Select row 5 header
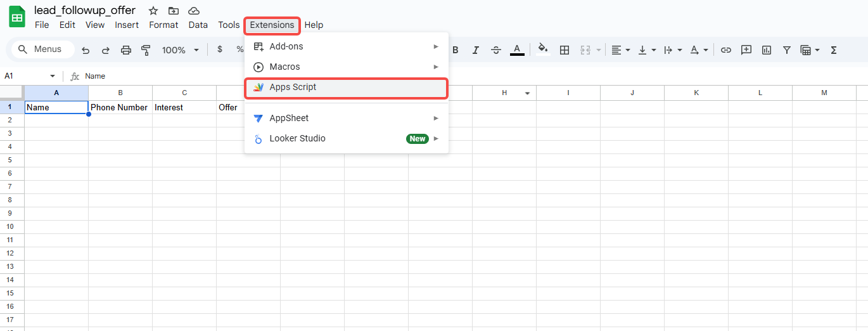Screen dimensions: 868x331 (x=12, y=160)
